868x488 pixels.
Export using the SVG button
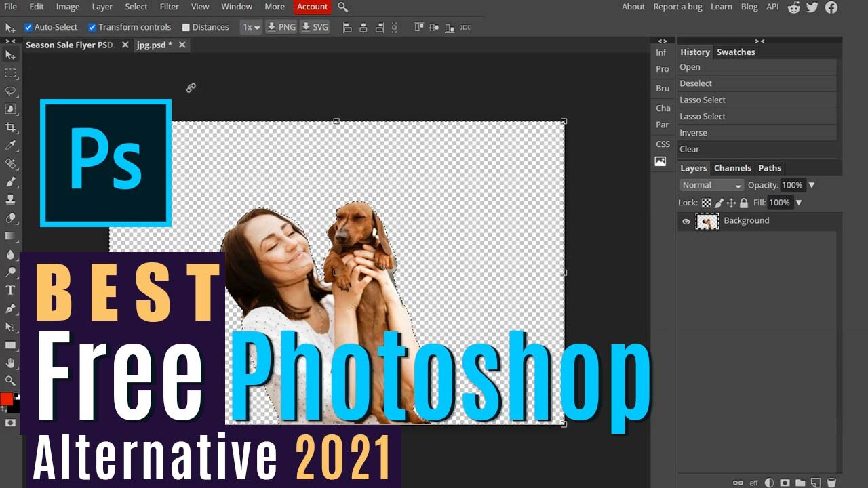point(315,27)
